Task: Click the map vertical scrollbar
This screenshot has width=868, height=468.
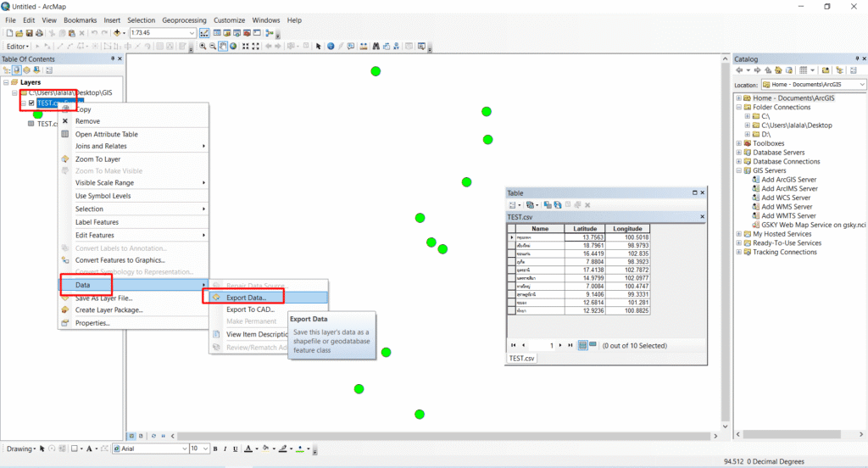Action: tap(726, 241)
